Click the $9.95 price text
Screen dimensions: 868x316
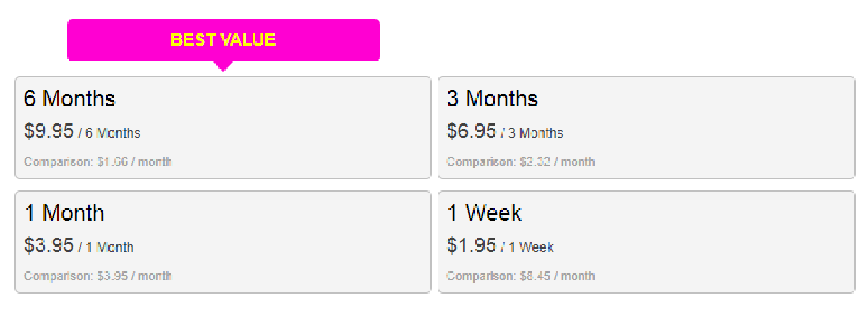coord(49,131)
